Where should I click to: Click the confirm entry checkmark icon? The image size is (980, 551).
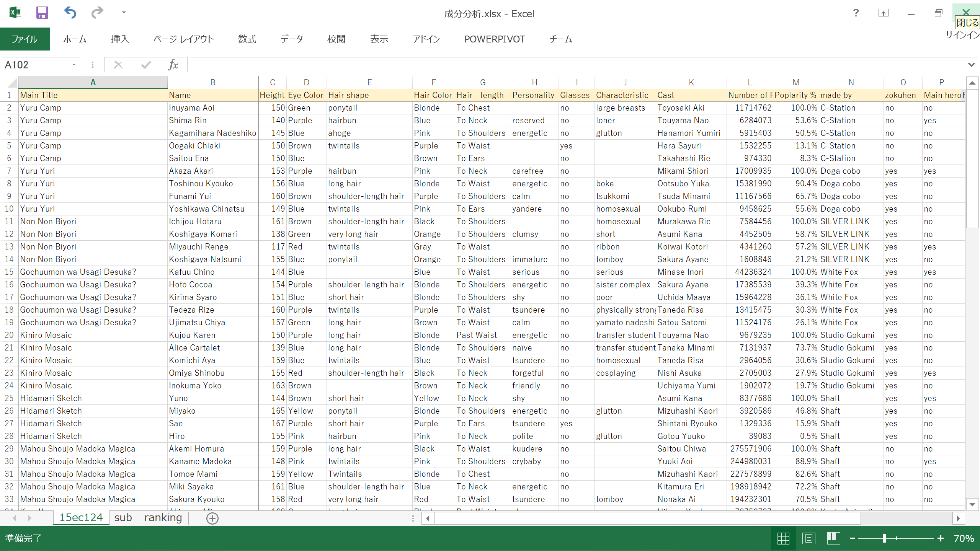click(146, 65)
